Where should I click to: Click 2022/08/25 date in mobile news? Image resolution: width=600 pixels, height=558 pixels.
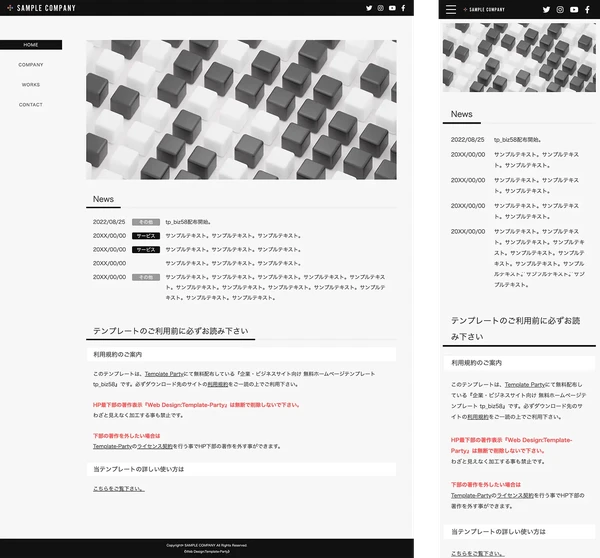(x=468, y=140)
